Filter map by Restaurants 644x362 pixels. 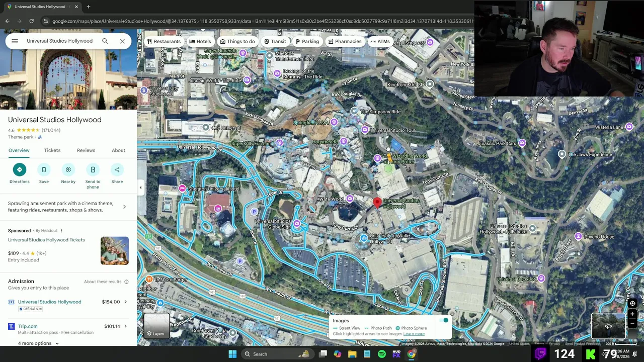point(164,41)
